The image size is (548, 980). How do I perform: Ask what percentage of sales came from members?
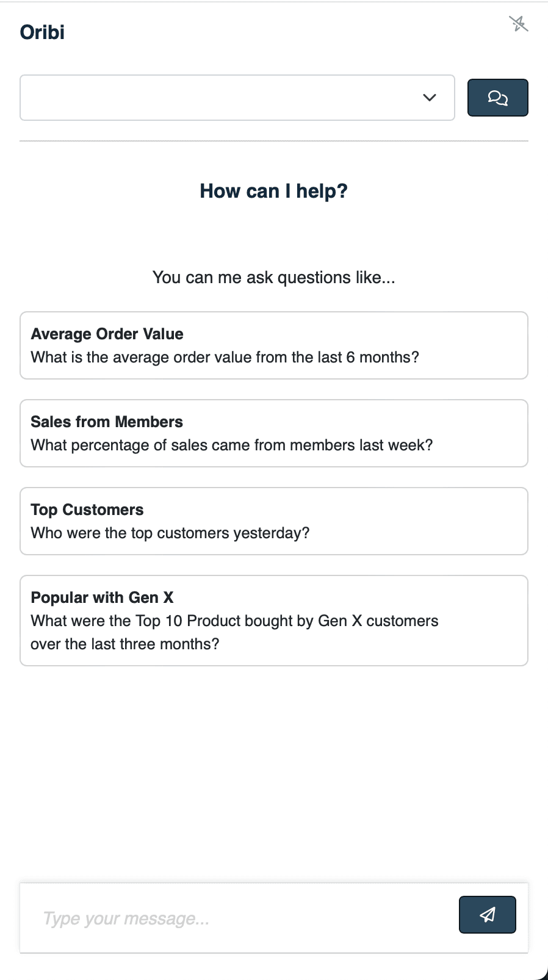tap(232, 445)
